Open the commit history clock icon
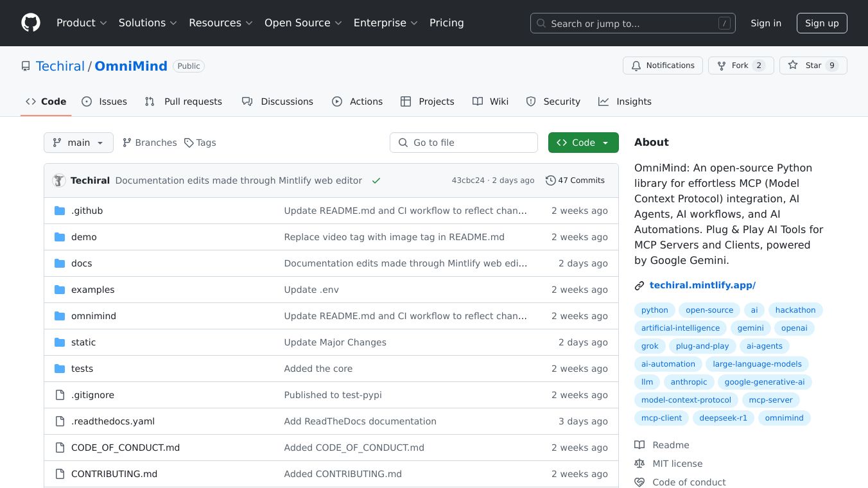The image size is (868, 488). pyautogui.click(x=550, y=180)
